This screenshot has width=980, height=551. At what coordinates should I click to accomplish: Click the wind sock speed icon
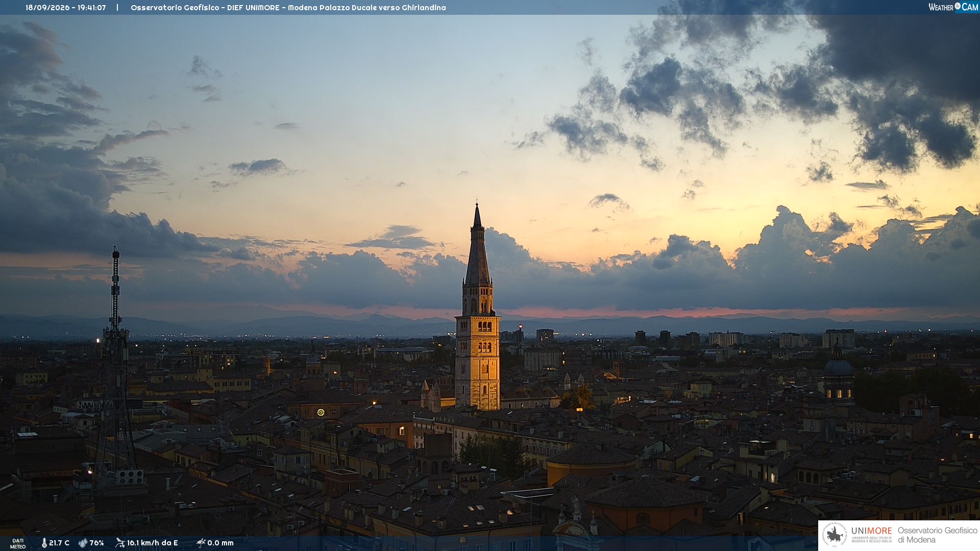coord(120,543)
